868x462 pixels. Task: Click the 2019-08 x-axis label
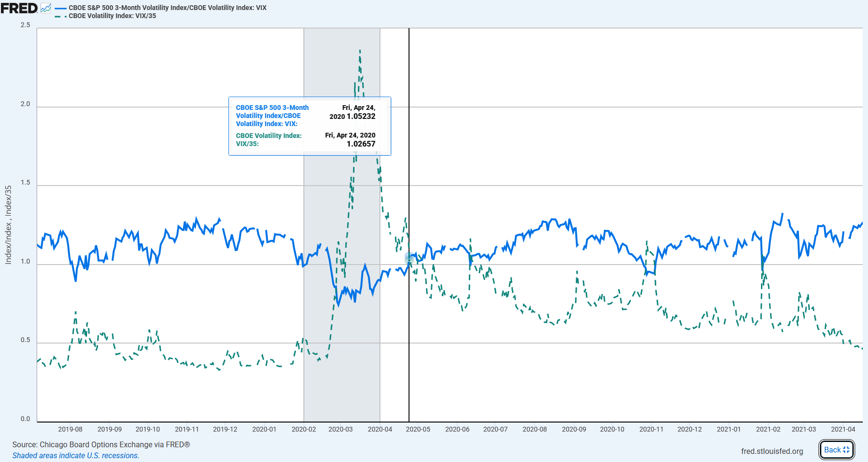[70, 429]
